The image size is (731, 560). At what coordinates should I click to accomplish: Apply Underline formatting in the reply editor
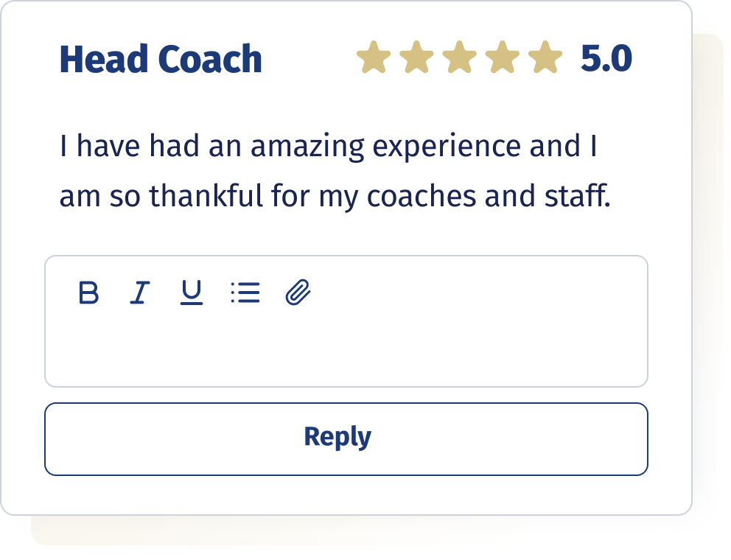tap(191, 293)
